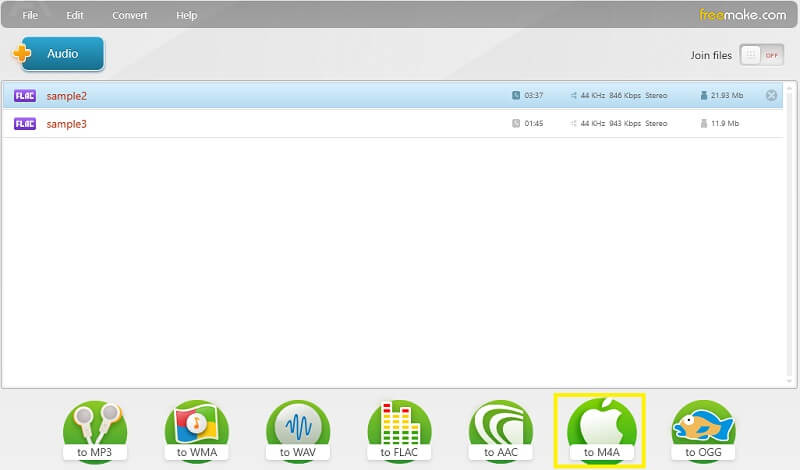The height and width of the screenshot is (470, 800).
Task: Choose the to WMA converter icon
Action: (x=196, y=432)
